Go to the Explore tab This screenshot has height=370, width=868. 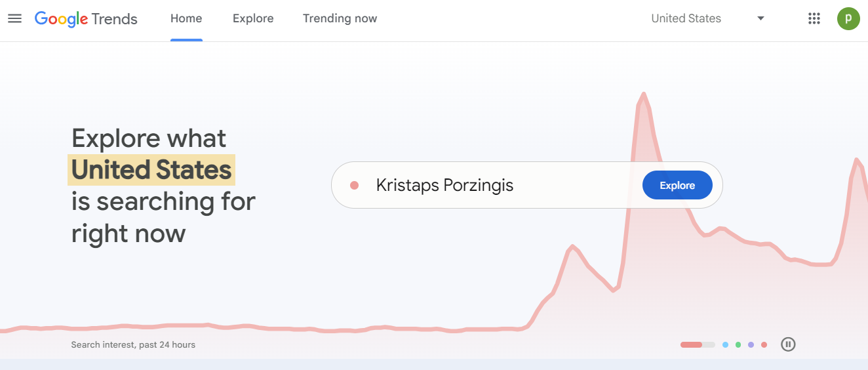(253, 18)
